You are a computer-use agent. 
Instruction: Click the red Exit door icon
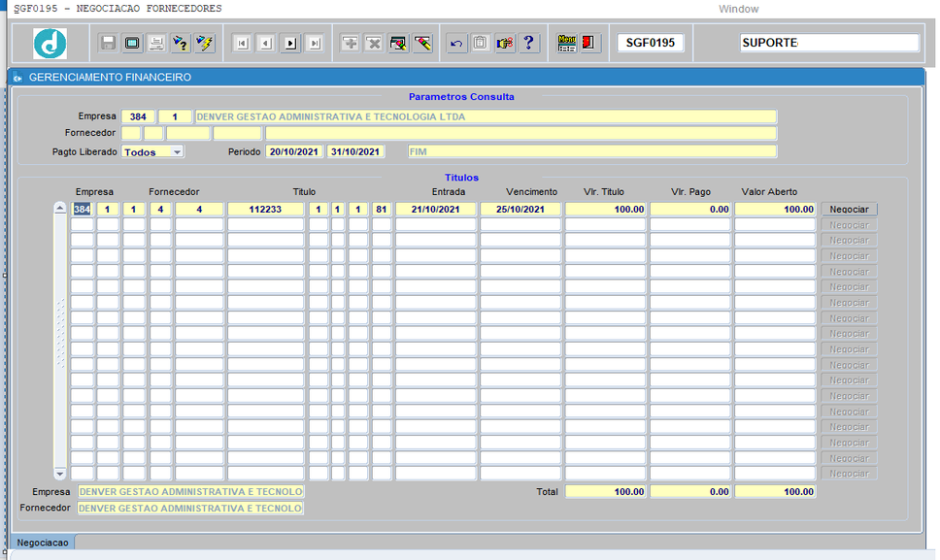(589, 43)
